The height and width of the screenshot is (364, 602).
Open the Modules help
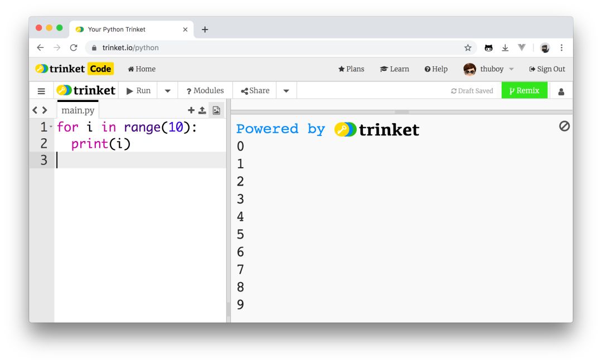pos(205,91)
